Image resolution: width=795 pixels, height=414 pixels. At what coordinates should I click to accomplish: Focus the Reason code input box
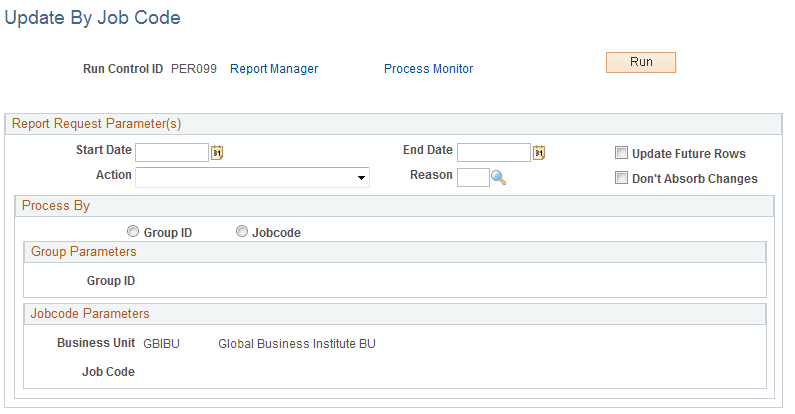473,177
